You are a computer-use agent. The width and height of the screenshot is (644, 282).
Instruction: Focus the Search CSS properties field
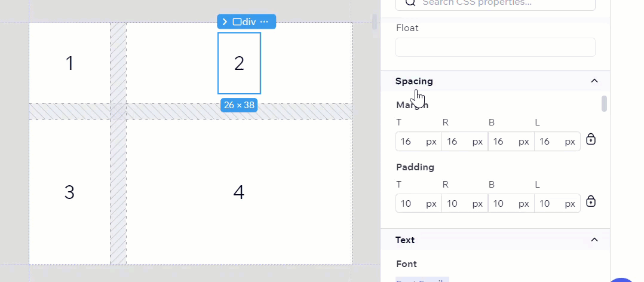tap(495, 3)
